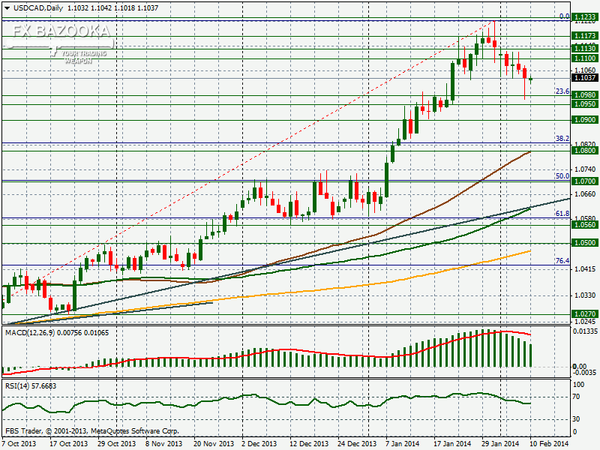Image resolution: width=600 pixels, height=450 pixels.
Task: Select the RSI 30 level label
Action: pyautogui.click(x=577, y=419)
